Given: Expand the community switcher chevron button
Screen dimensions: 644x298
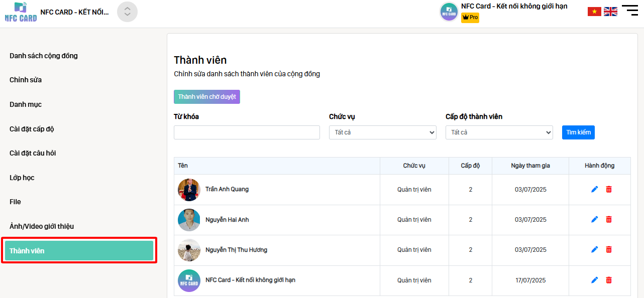Looking at the screenshot, I should click(x=127, y=12).
